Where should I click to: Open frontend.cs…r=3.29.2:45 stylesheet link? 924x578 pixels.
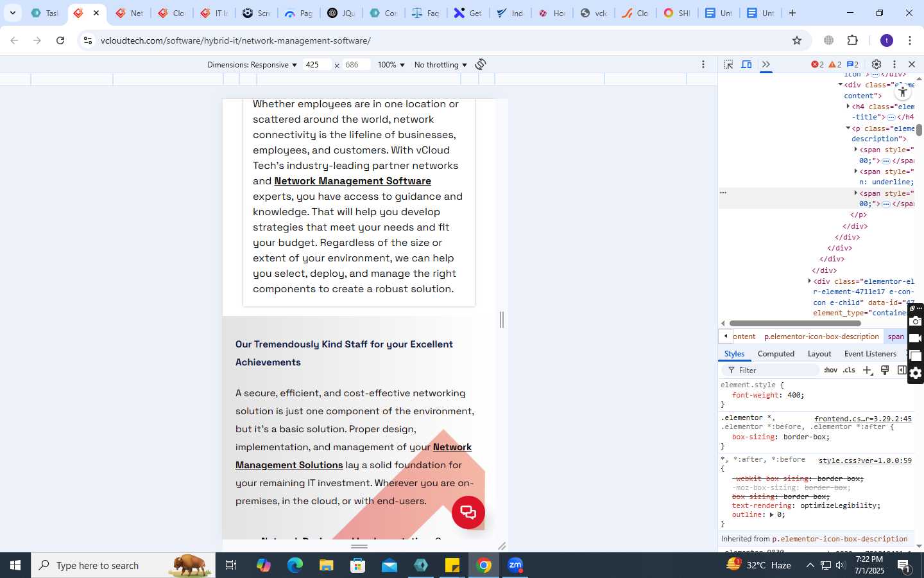tap(863, 419)
